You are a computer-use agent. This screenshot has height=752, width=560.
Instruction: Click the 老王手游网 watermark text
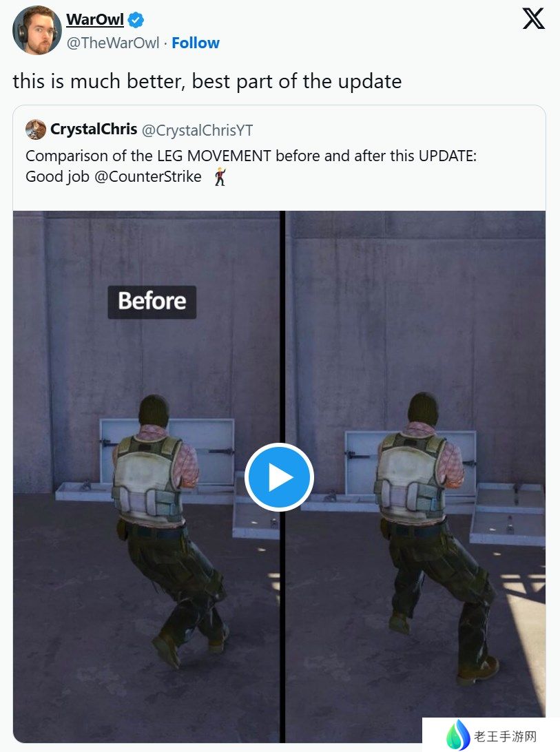point(506,735)
